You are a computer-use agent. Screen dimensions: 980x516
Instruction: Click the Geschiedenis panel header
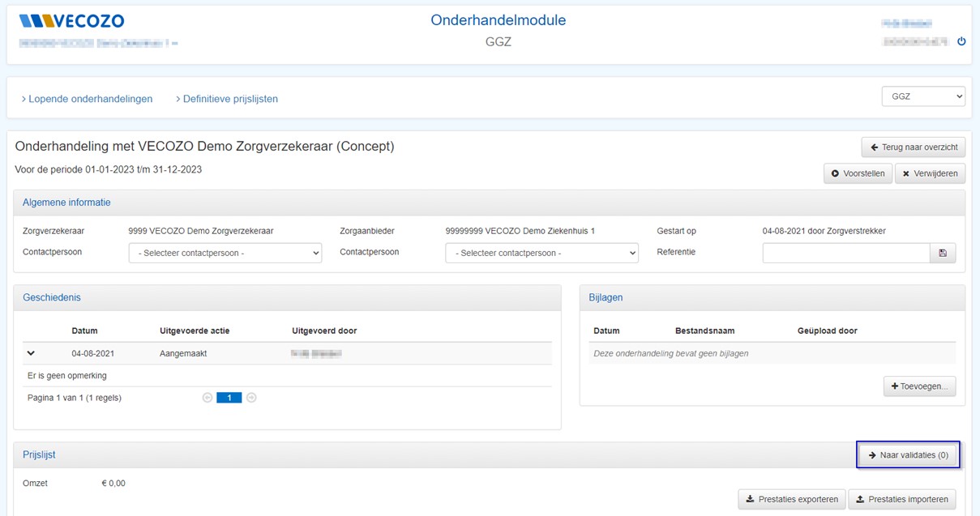287,297
